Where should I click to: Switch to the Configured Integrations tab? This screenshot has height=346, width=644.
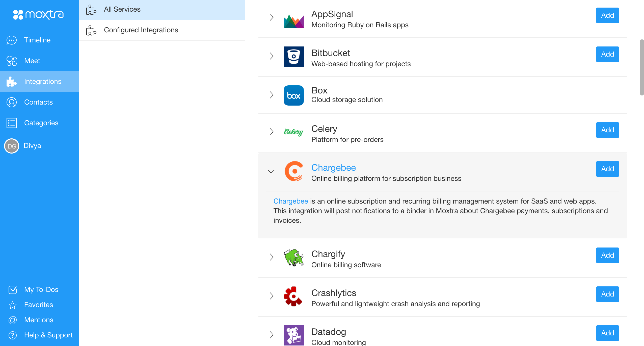141,30
